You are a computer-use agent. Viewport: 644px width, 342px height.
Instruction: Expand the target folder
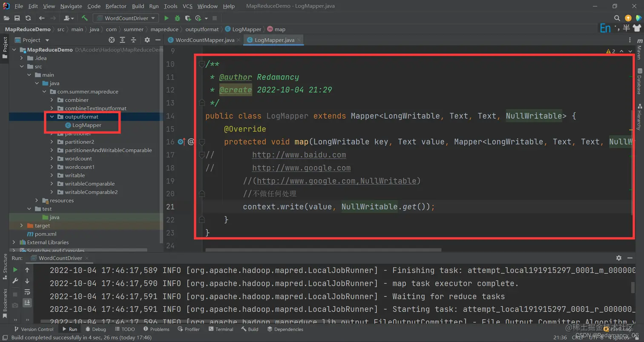point(21,225)
